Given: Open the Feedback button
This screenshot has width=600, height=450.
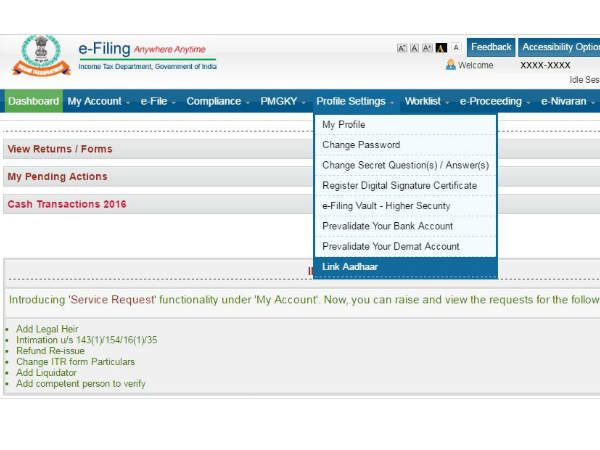Looking at the screenshot, I should (x=491, y=47).
